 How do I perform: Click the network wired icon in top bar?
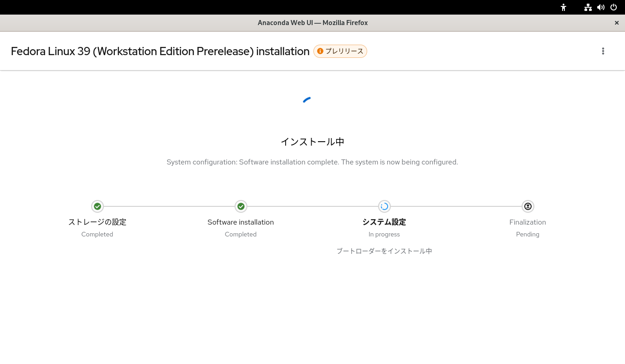(588, 7)
